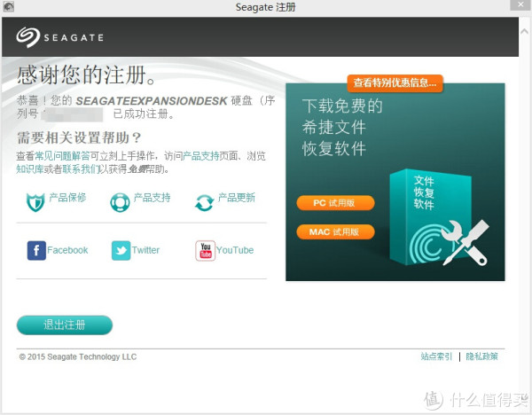This screenshot has height=415, width=532.
Task: Open the 常见问题解答 FAQ link
Action: (62, 156)
